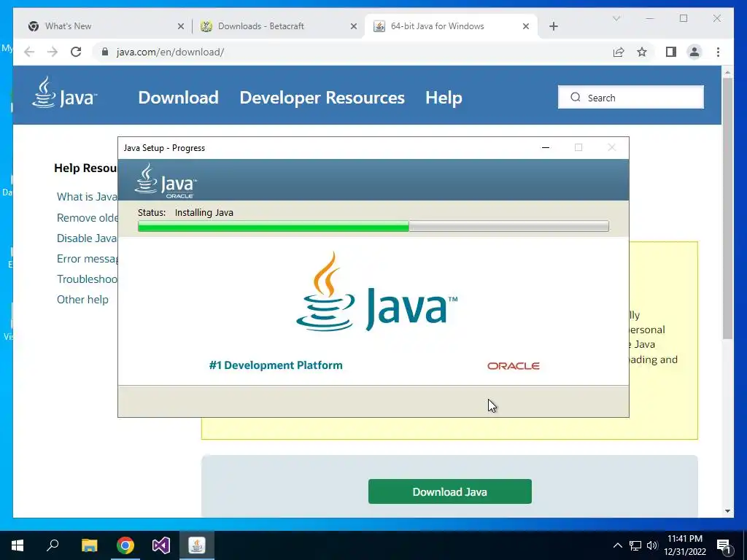The height and width of the screenshot is (560, 747).
Task: Click the Java Oracle logo in the setup banner
Action: (x=166, y=181)
